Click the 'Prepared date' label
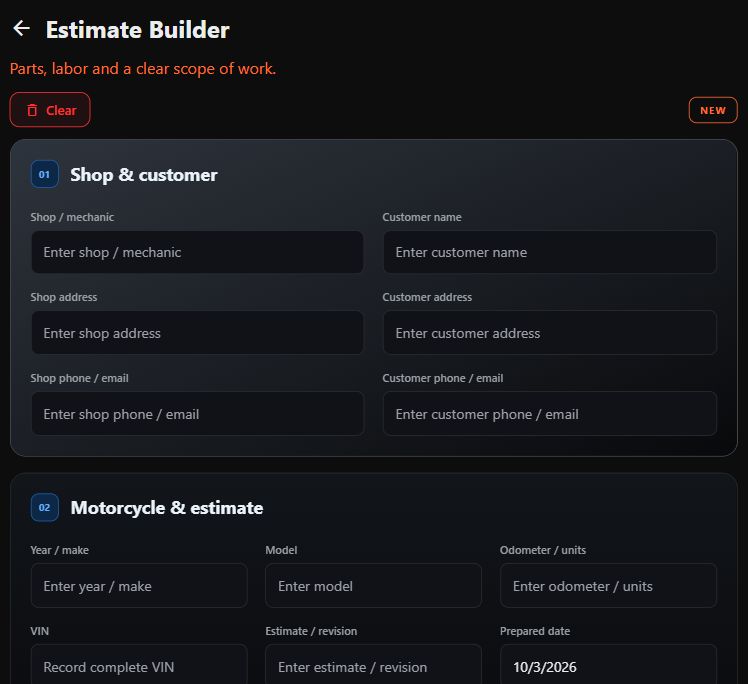This screenshot has width=748, height=684. pyautogui.click(x=535, y=631)
